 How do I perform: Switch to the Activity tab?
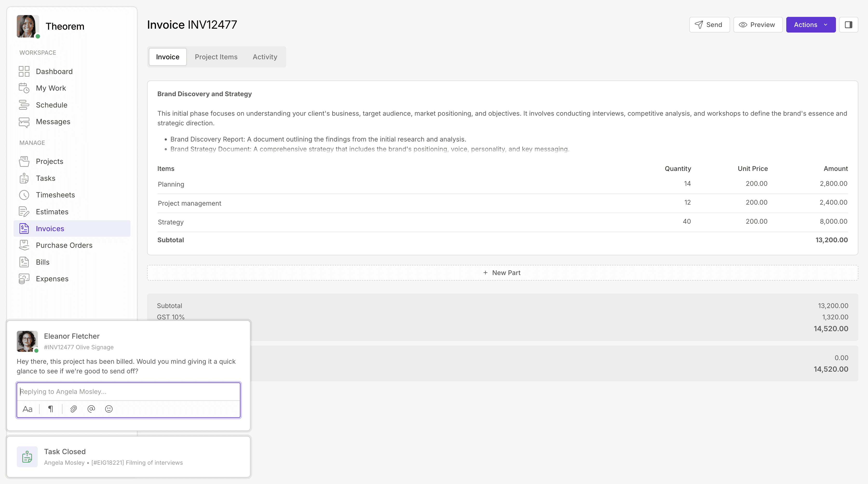click(265, 57)
